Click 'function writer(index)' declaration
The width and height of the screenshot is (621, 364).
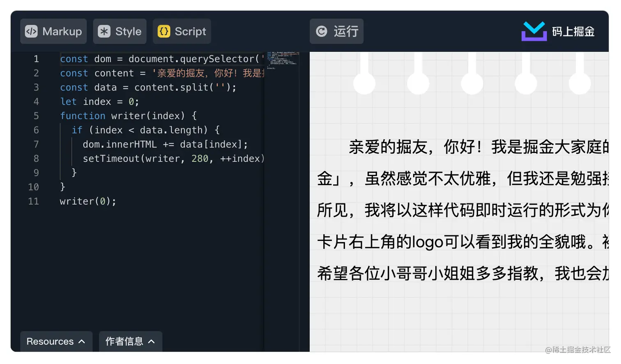[x=122, y=116]
